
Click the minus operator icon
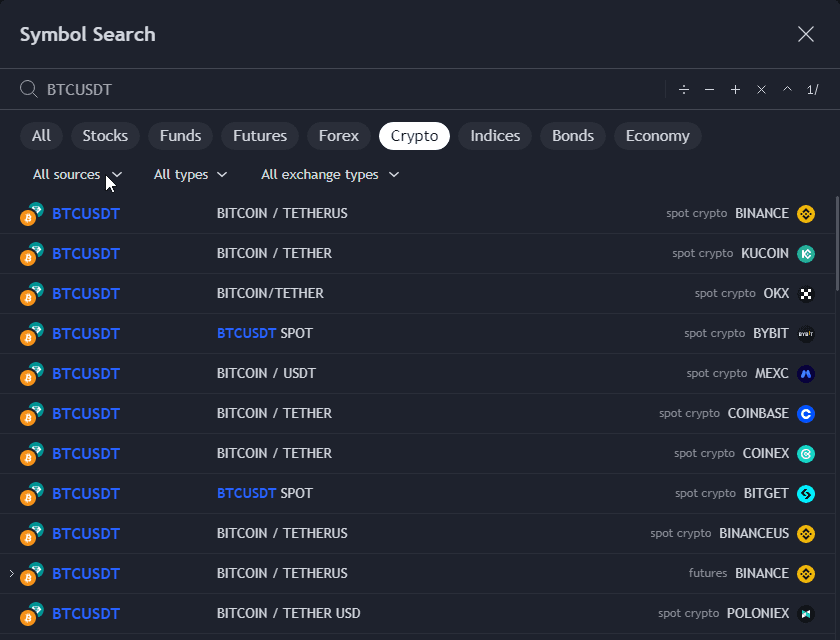click(710, 90)
